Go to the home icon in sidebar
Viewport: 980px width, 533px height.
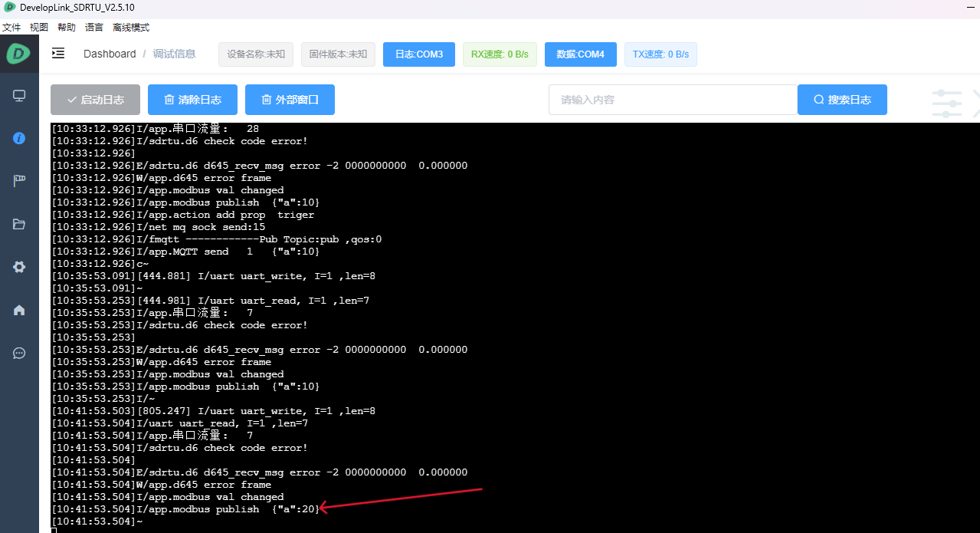[19, 310]
